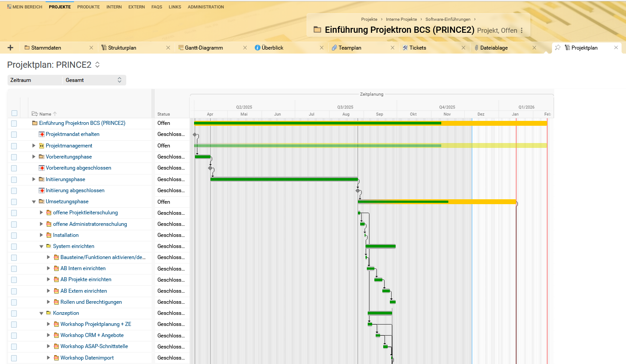This screenshot has height=364, width=626.
Task: Open the three-dot project actions menu
Action: (x=521, y=31)
